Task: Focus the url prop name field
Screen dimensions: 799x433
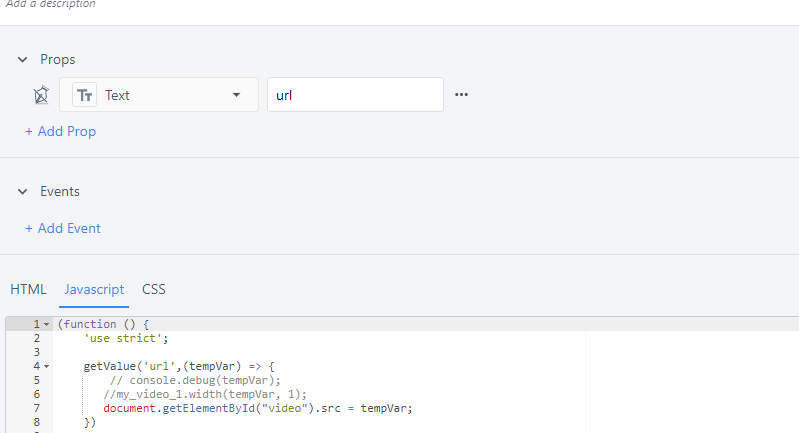Action: tap(355, 95)
